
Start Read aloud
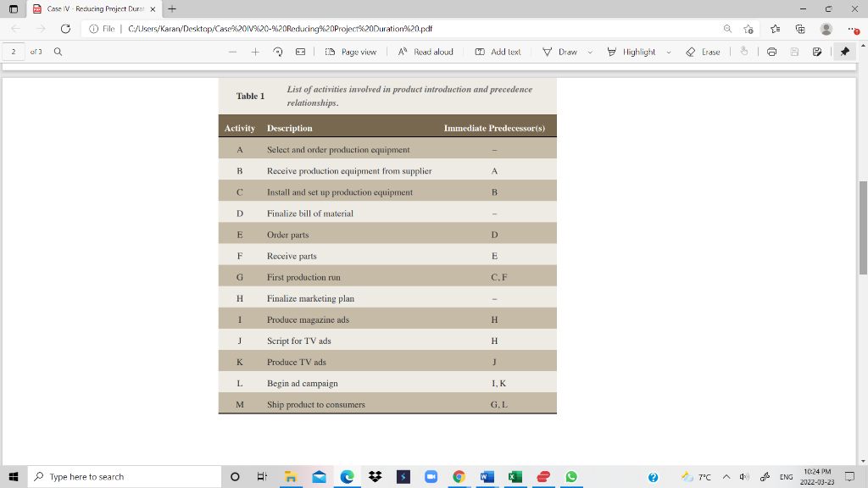tap(426, 52)
